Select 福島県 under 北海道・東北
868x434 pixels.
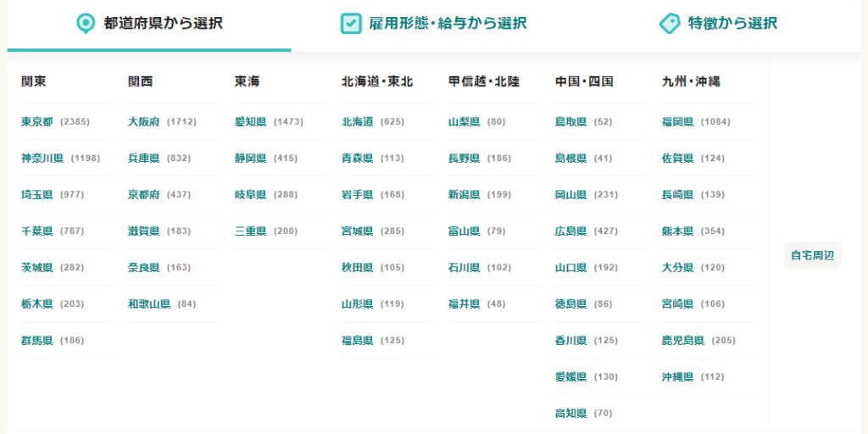[358, 341]
